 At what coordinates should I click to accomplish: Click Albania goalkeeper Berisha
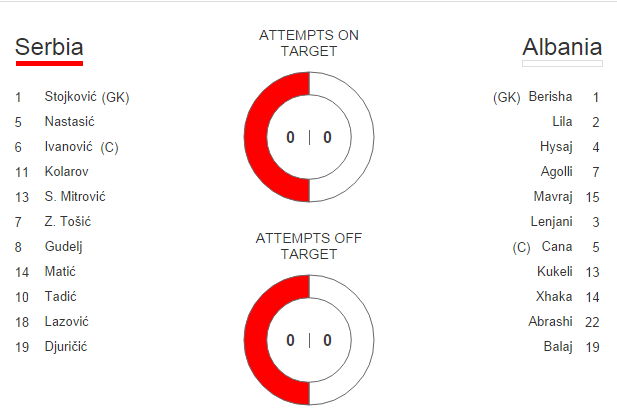click(550, 97)
